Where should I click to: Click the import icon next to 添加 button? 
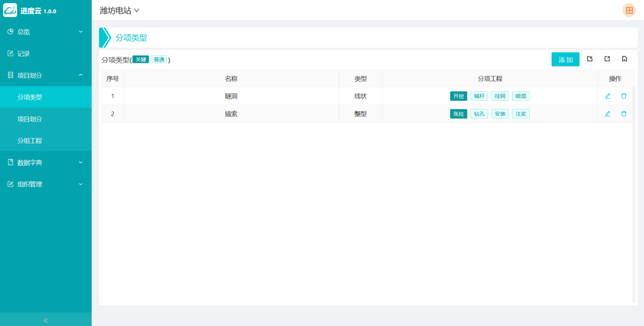point(590,59)
